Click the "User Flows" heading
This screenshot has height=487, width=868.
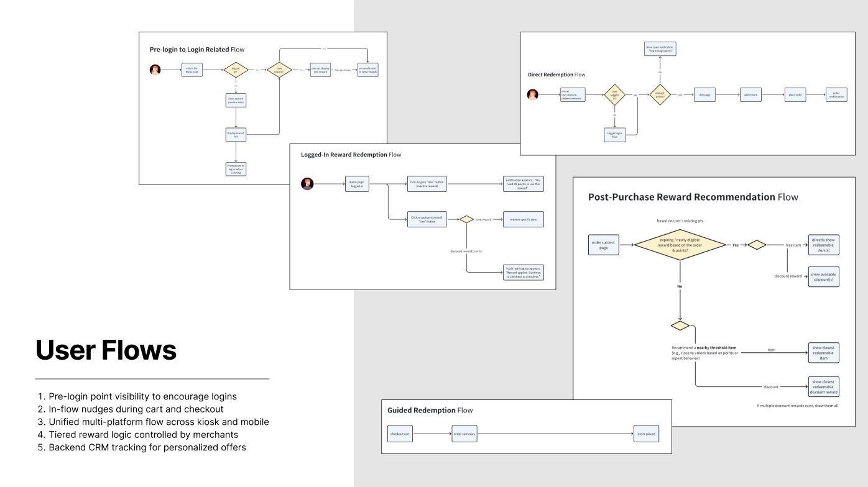click(x=106, y=351)
